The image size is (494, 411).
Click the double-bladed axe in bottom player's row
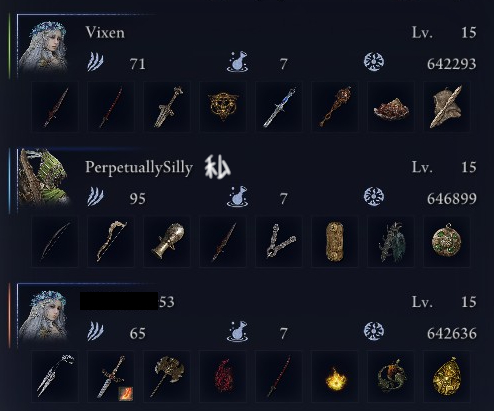pos(167,377)
